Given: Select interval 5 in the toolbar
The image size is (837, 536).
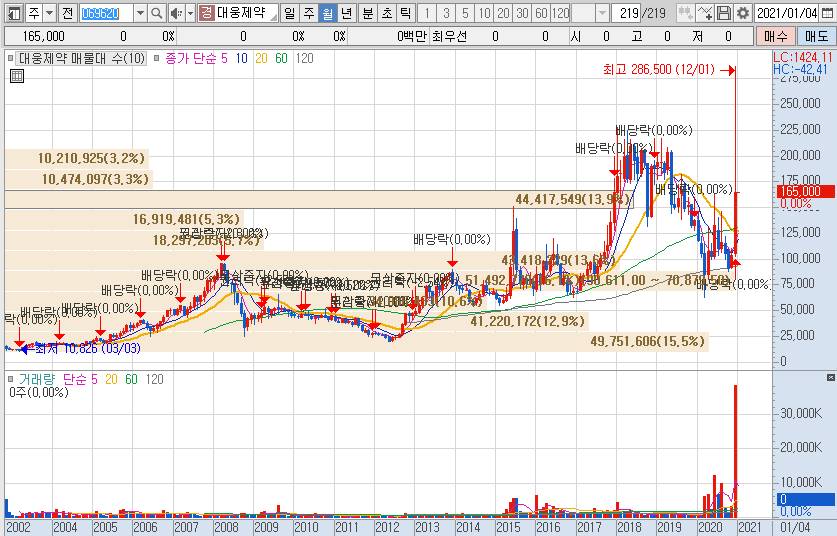Looking at the screenshot, I should 465,13.
